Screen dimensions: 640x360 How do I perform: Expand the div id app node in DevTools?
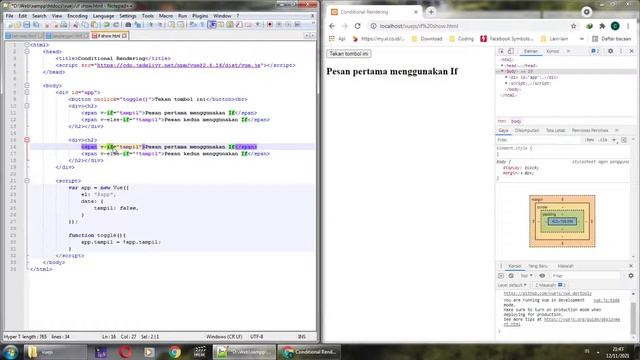pos(507,77)
